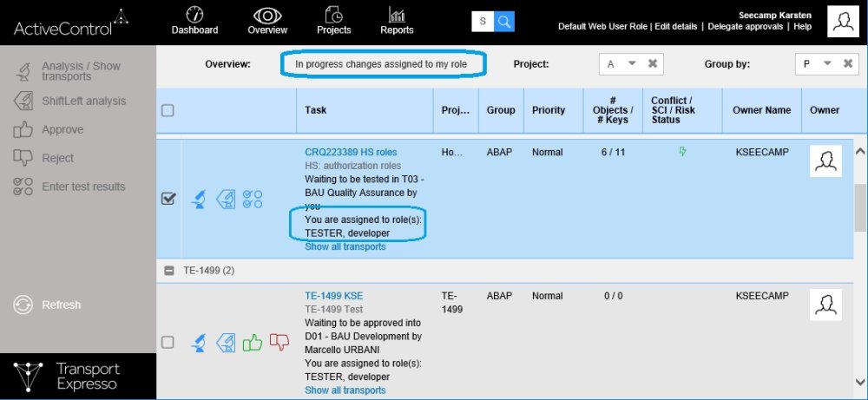Click the Delegate approvals link

pos(745,27)
